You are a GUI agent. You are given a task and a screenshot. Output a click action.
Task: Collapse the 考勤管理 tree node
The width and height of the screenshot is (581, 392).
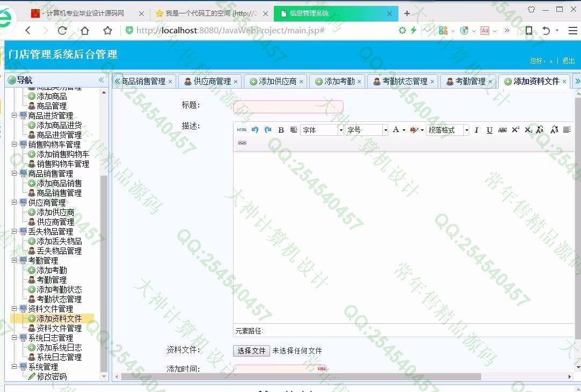coord(14,260)
